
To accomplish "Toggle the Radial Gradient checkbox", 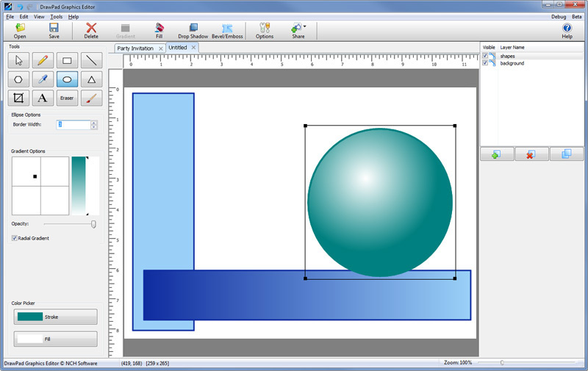I will (15, 238).
